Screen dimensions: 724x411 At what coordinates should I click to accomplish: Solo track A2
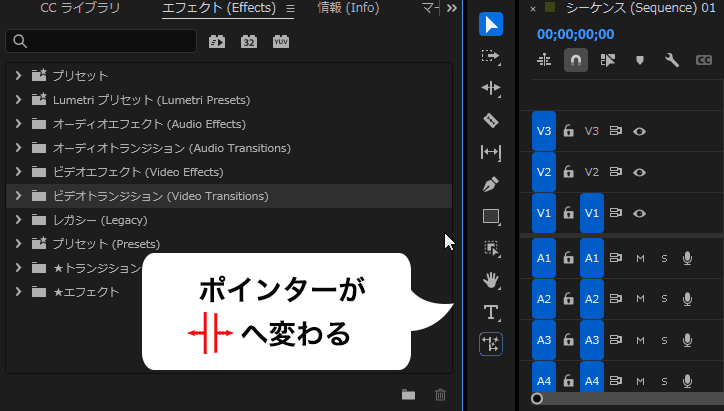click(x=664, y=299)
